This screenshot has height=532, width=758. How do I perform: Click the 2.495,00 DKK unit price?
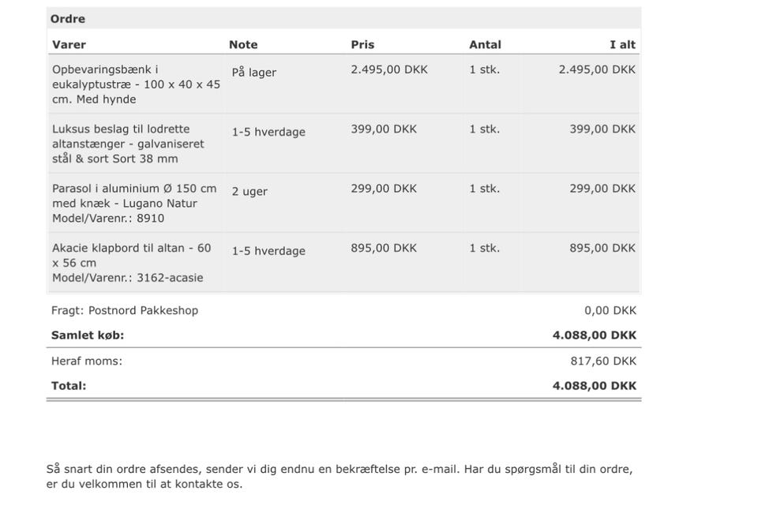(x=389, y=69)
